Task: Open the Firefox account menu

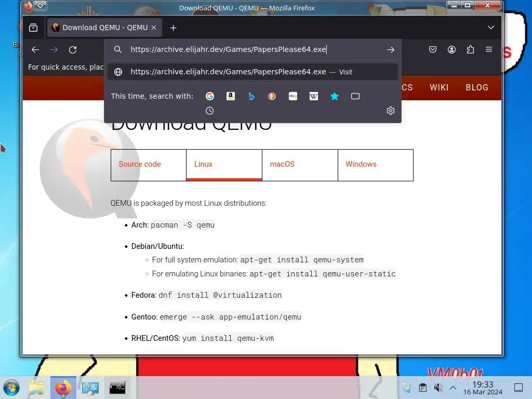Action: [451, 49]
